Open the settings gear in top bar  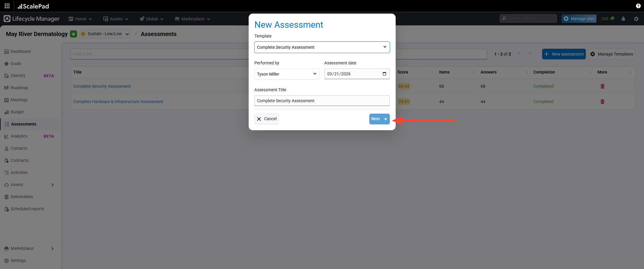coord(636,19)
